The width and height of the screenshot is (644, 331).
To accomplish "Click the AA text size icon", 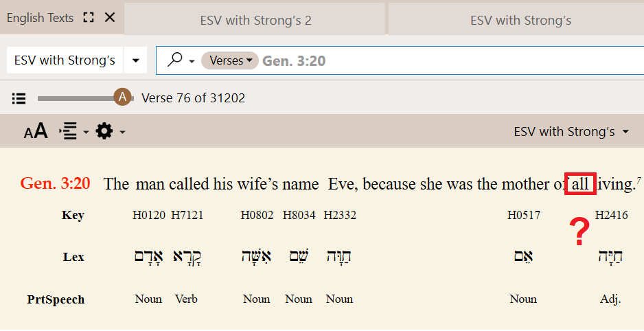I will (36, 131).
